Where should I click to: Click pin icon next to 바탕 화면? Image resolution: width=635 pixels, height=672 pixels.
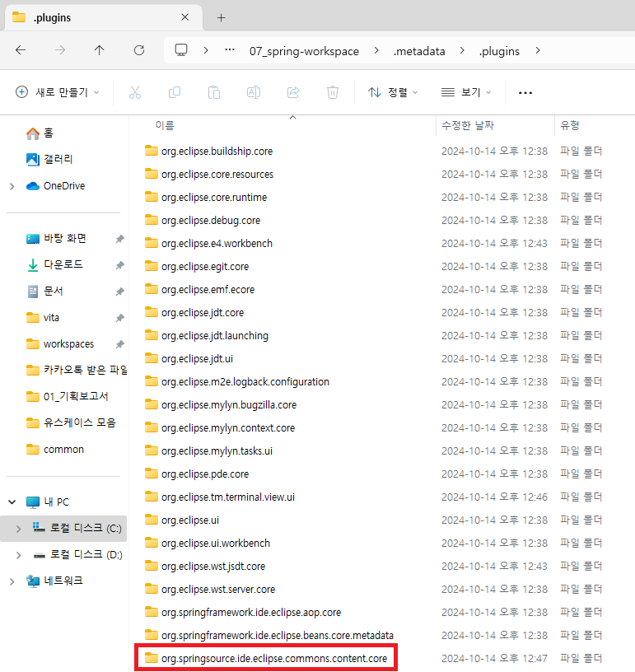[x=120, y=239]
